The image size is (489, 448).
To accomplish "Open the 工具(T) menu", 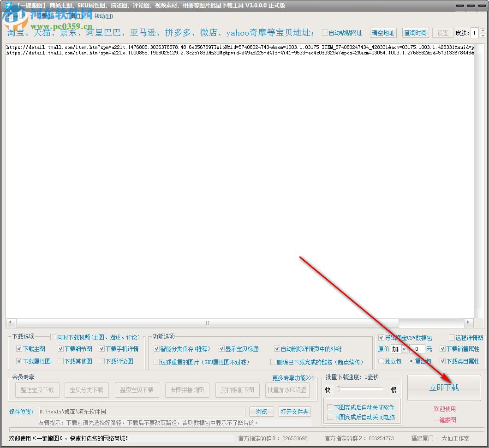I will (x=75, y=16).
